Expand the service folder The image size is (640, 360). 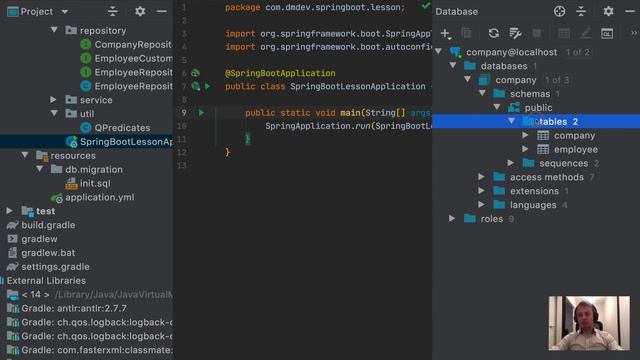(53, 99)
